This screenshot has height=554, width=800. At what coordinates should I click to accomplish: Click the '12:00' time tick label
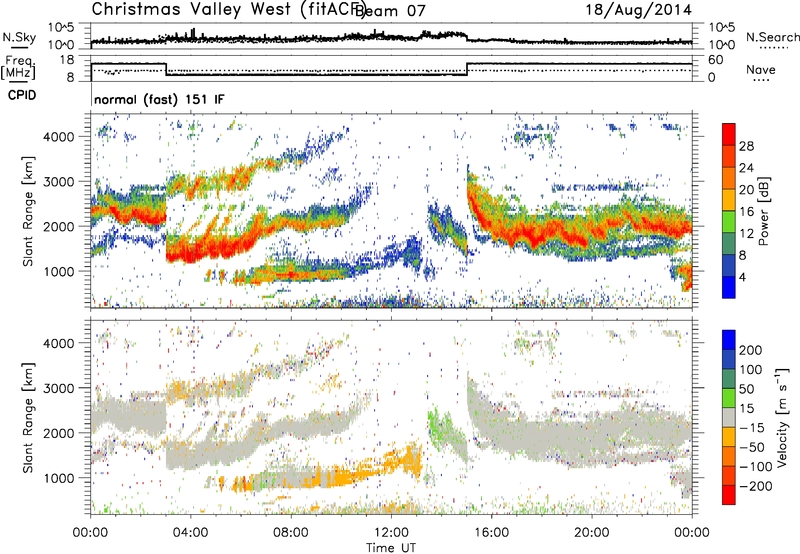pos(391,533)
